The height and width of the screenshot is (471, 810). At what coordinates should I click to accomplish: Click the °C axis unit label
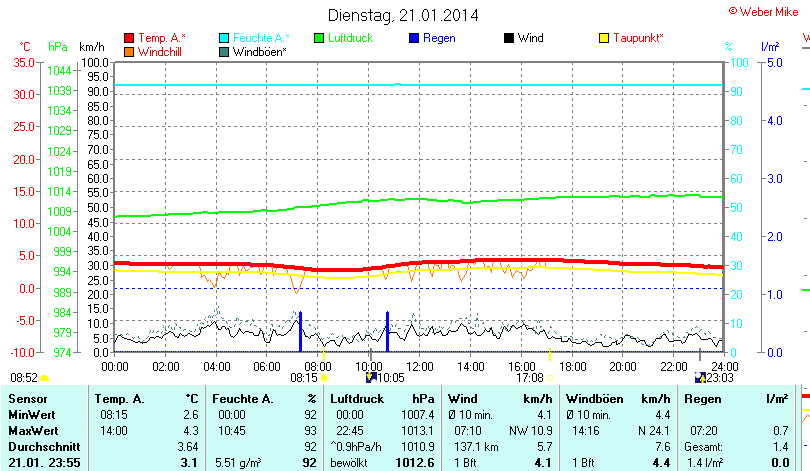coord(25,47)
